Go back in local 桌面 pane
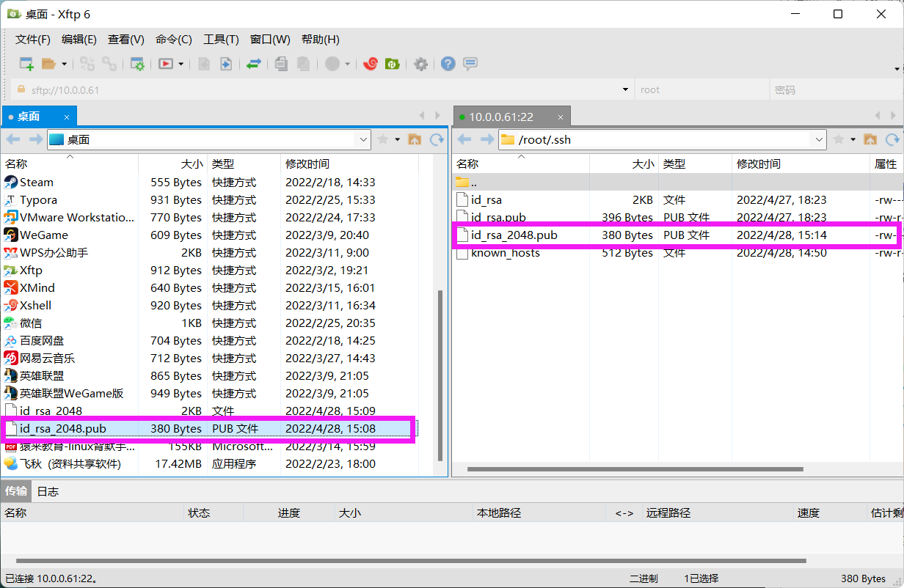The height and width of the screenshot is (588, 904). (x=13, y=139)
